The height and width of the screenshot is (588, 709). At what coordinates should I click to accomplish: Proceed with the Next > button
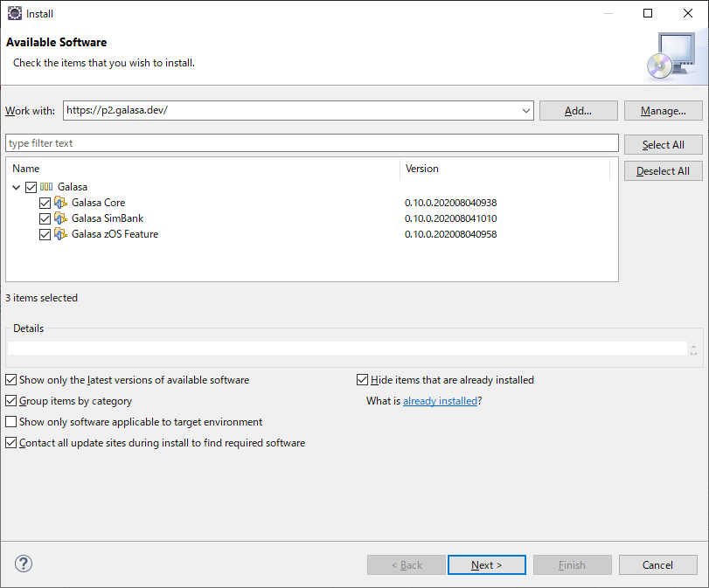(x=487, y=565)
